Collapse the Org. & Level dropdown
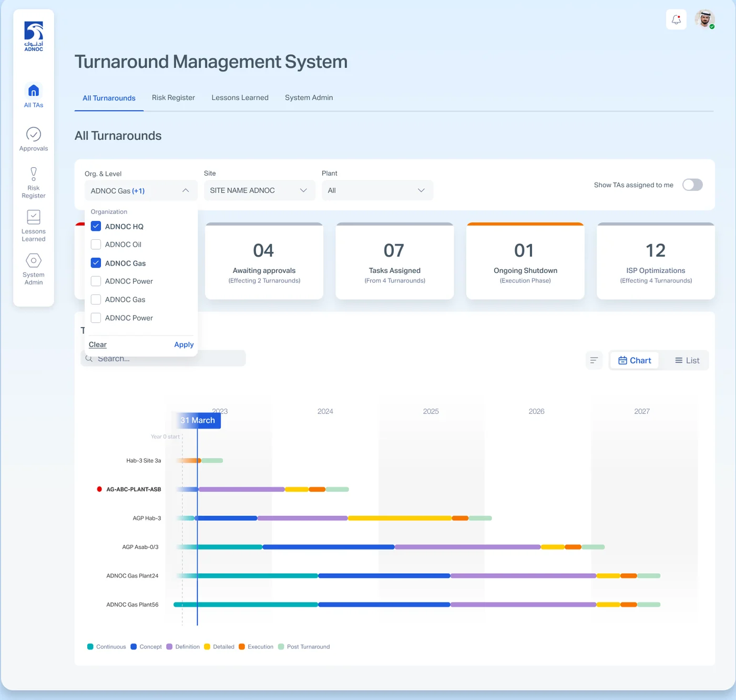Image resolution: width=736 pixels, height=700 pixels. 141,190
